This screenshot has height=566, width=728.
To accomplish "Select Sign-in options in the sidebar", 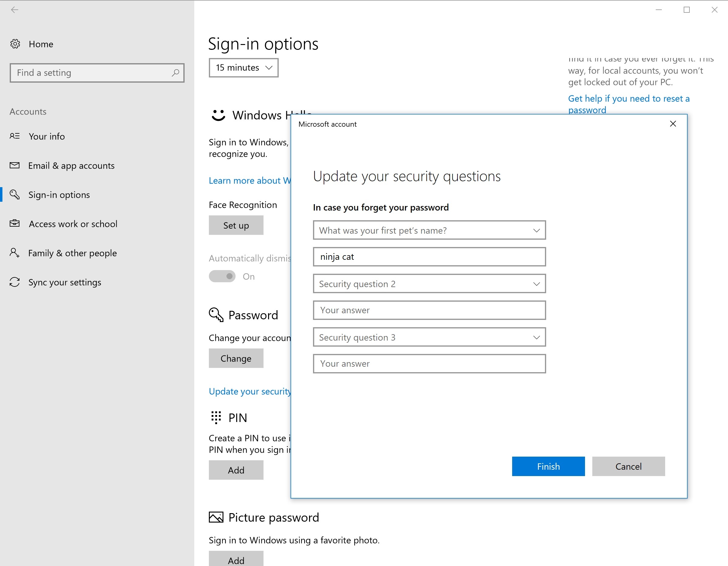I will point(59,195).
